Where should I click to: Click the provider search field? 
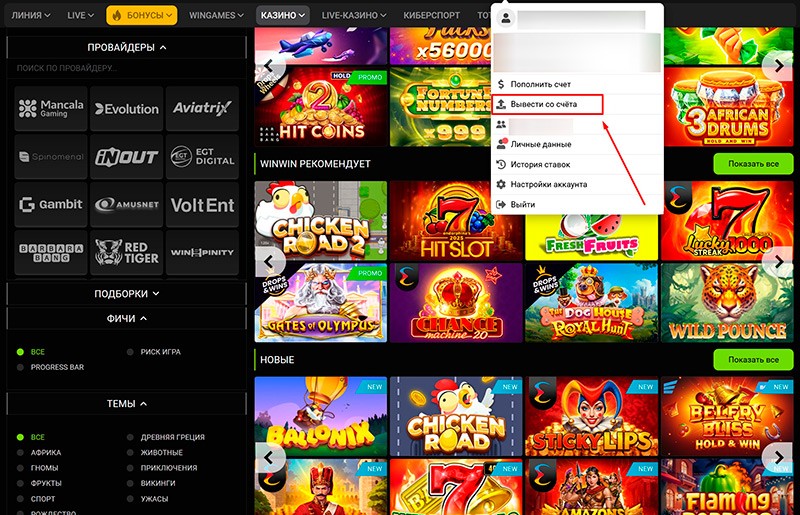click(127, 68)
